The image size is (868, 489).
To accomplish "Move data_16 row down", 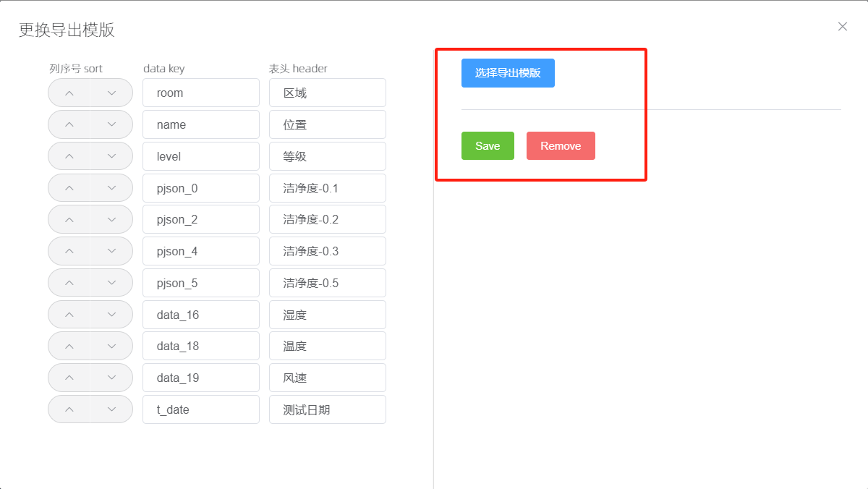I will pos(111,315).
